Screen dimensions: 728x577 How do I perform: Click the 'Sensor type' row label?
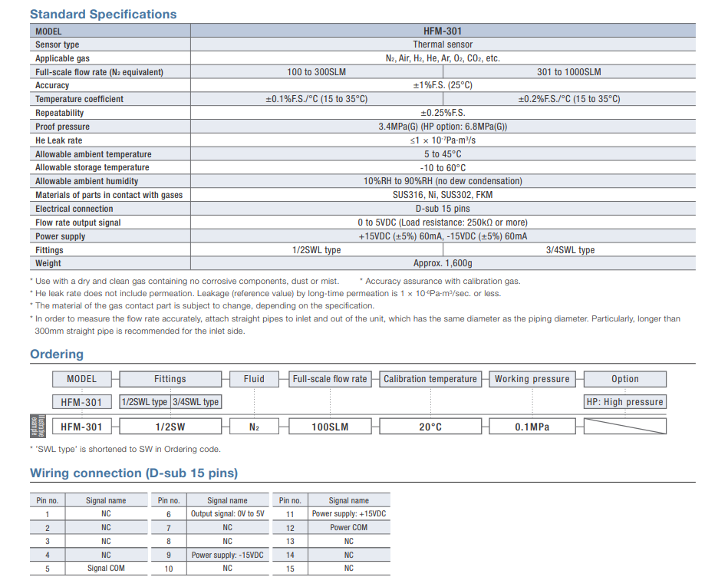57,45
